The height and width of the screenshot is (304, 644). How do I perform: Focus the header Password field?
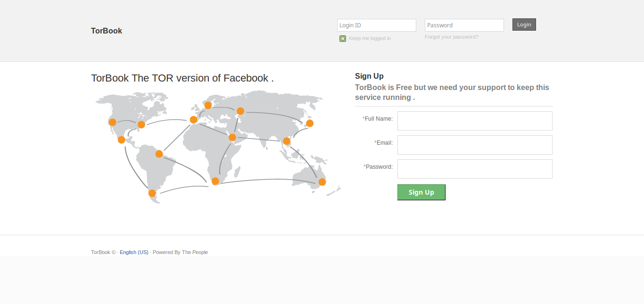[464, 25]
